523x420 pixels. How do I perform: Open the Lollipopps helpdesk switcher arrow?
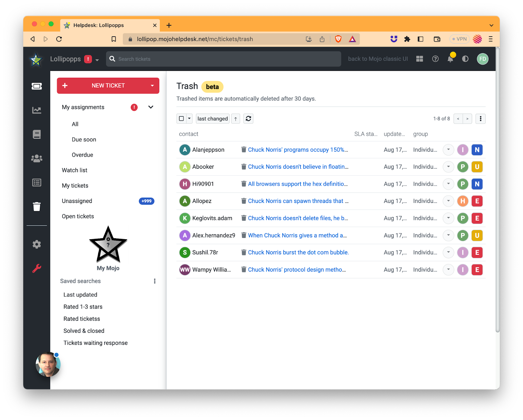(97, 60)
